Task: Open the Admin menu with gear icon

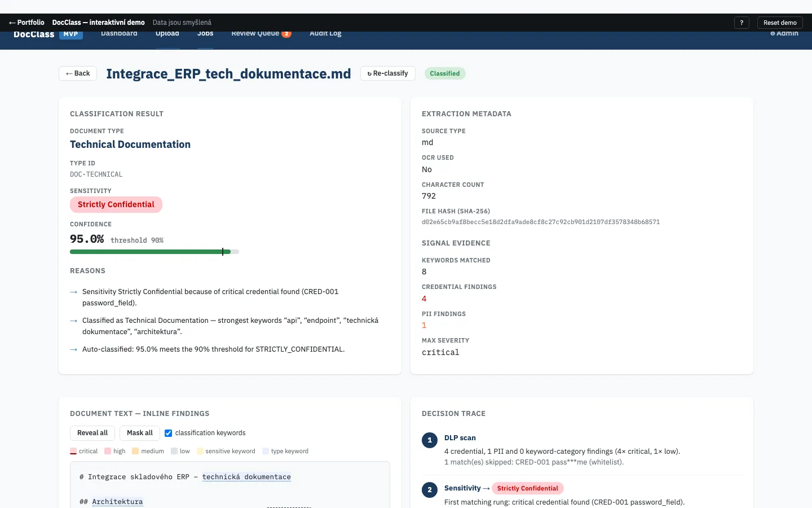Action: 784,33
